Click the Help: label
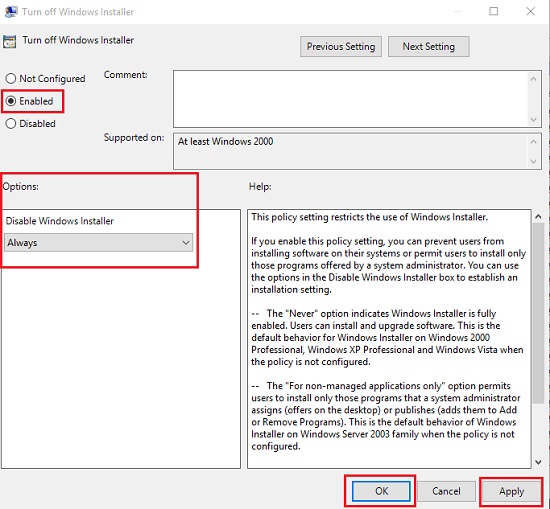Screen dimensions: 550x509 260,187
